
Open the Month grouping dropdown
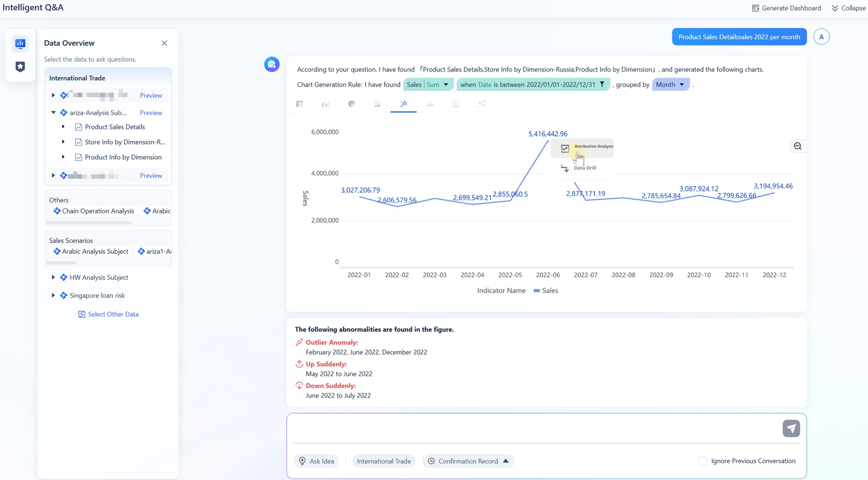(x=681, y=85)
